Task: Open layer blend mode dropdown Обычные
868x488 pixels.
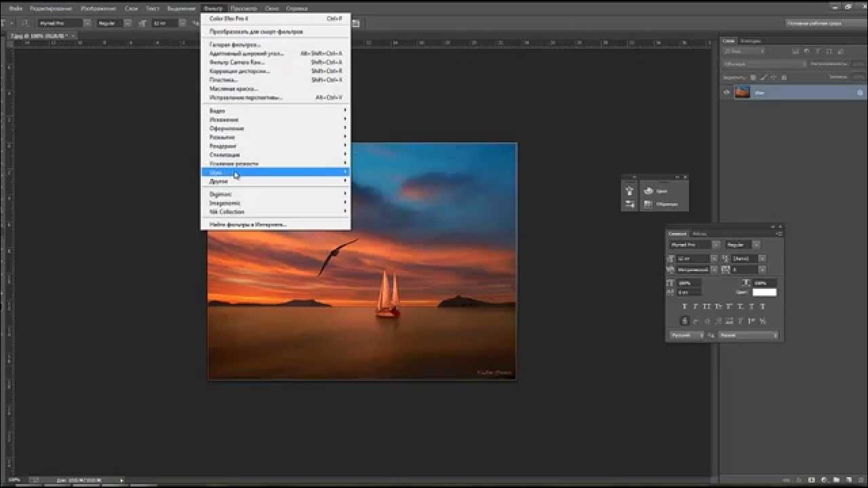Action: pos(765,64)
